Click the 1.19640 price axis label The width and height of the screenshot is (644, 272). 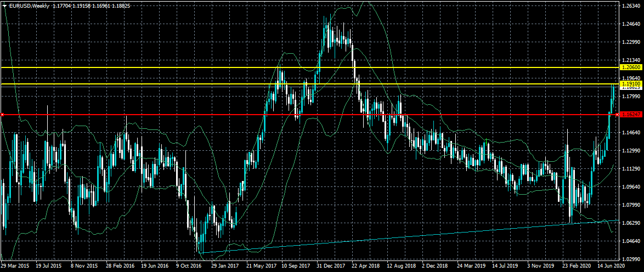pyautogui.click(x=631, y=78)
